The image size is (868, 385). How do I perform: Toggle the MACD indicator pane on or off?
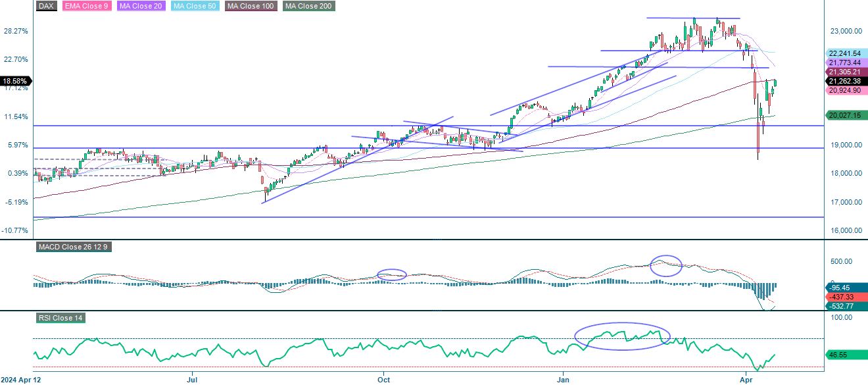pyautogui.click(x=74, y=247)
